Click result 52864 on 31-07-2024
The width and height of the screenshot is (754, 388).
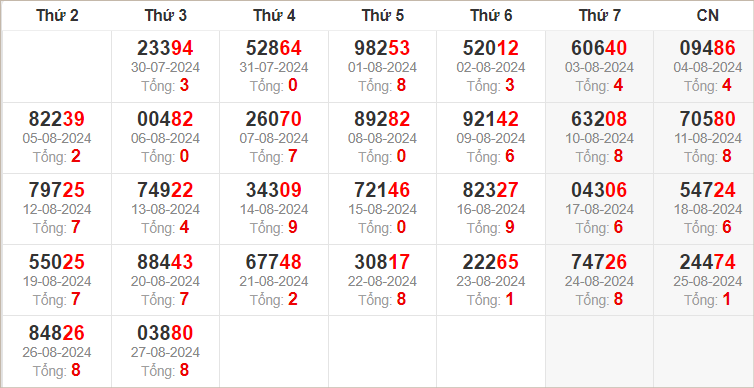[x=274, y=48]
